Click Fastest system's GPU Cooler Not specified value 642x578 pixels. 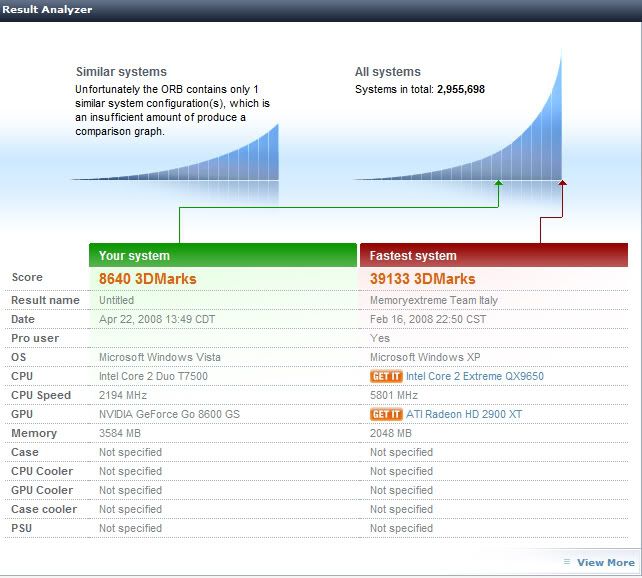click(x=401, y=490)
